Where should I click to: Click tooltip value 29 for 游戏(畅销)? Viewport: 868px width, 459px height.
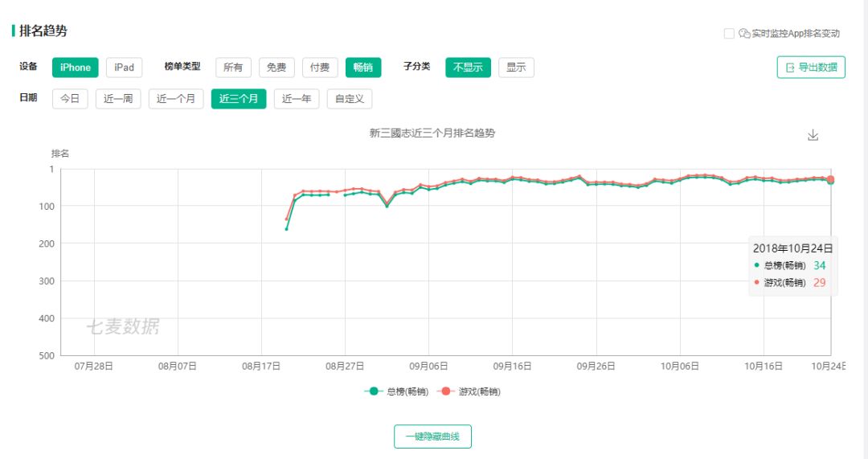coord(819,282)
